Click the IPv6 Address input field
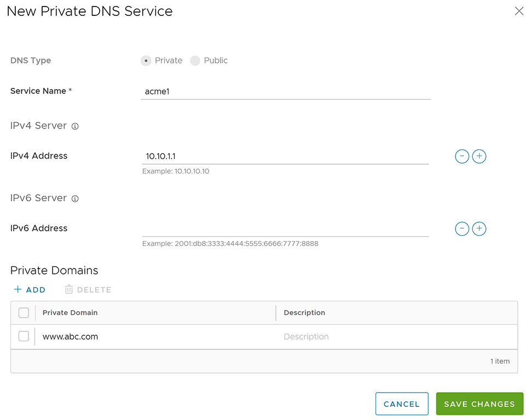Viewport: 532px width, 420px height. tap(285, 229)
